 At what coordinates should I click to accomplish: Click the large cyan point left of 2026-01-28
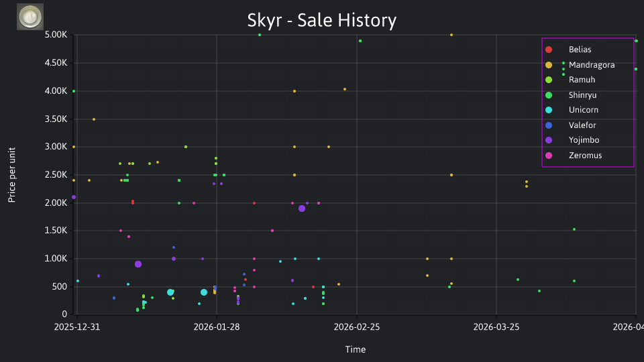tap(204, 292)
